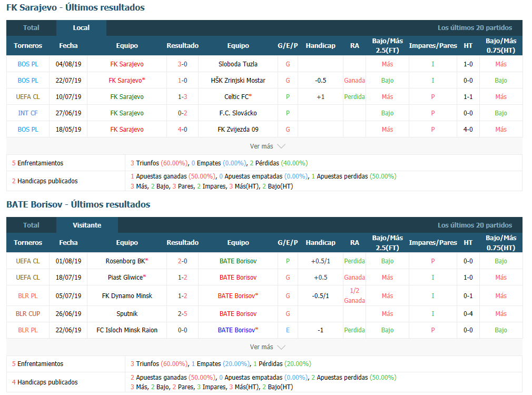This screenshot has width=532, height=395.
Task: Click Piast Gliwice team name
Action: click(127, 277)
